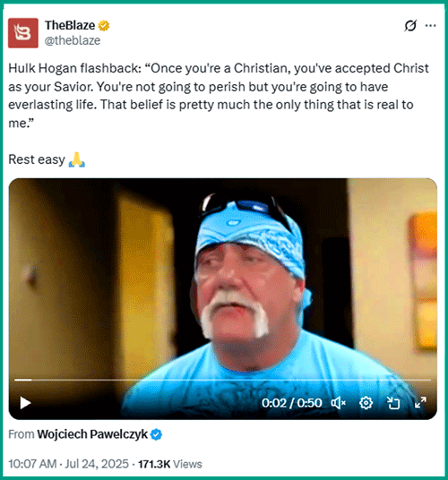Screen dimensions: 448x480
Task: Click the gold verified badge next to TheBlaze
Action: point(104,25)
